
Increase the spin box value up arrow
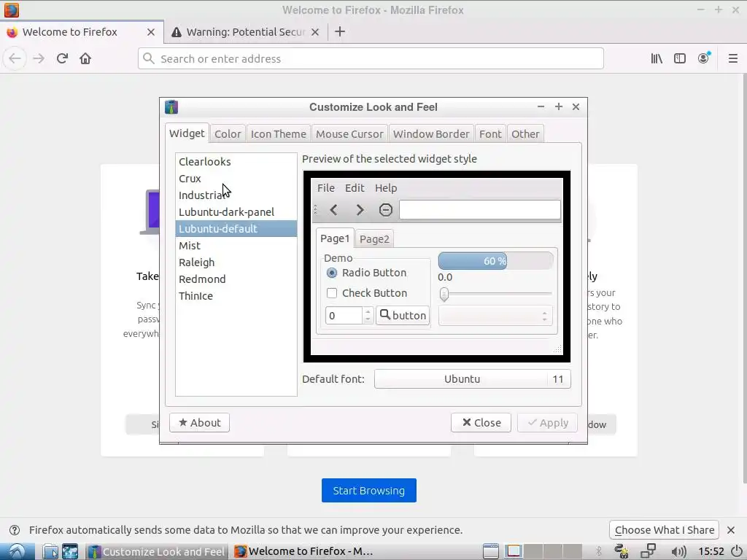368,311
